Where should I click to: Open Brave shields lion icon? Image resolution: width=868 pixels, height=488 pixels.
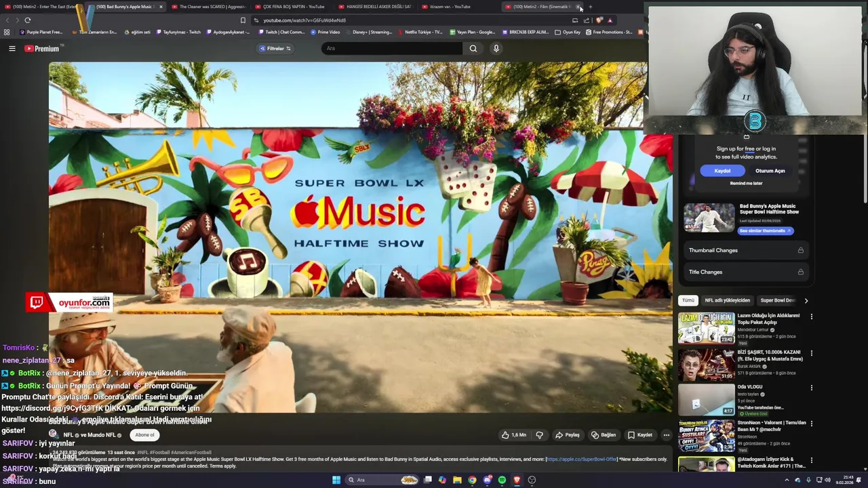coord(599,20)
